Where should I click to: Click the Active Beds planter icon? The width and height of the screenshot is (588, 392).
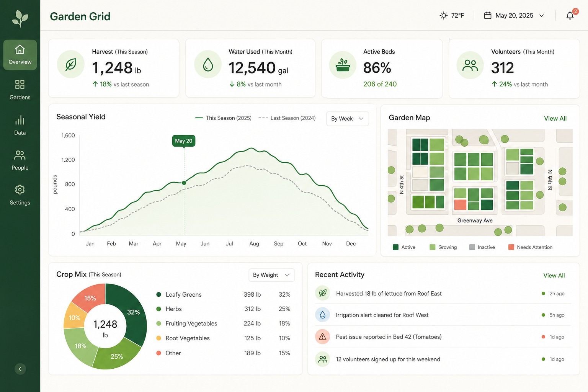[343, 65]
